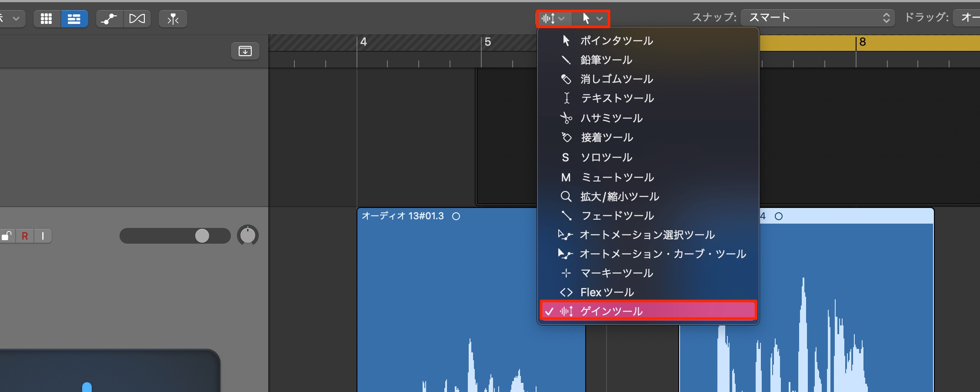The width and height of the screenshot is (980, 392).
Task: Enable record on the track R button
Action: (x=25, y=236)
